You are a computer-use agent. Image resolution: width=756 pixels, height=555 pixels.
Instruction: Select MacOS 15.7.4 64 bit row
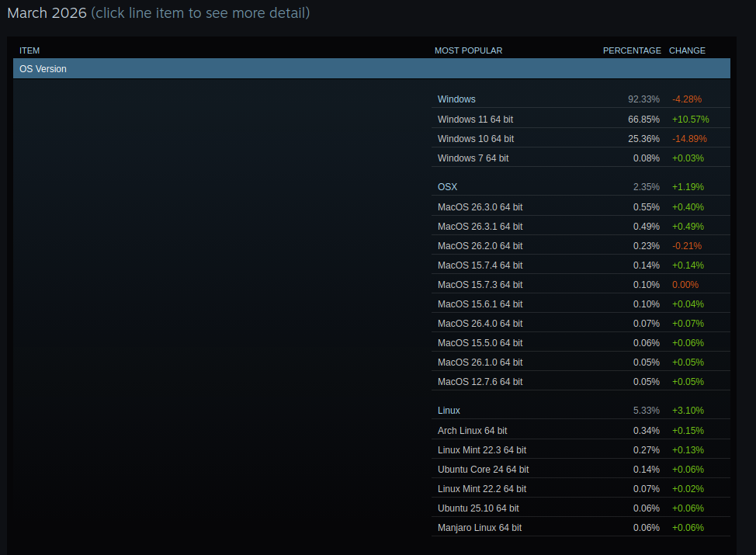(x=581, y=265)
